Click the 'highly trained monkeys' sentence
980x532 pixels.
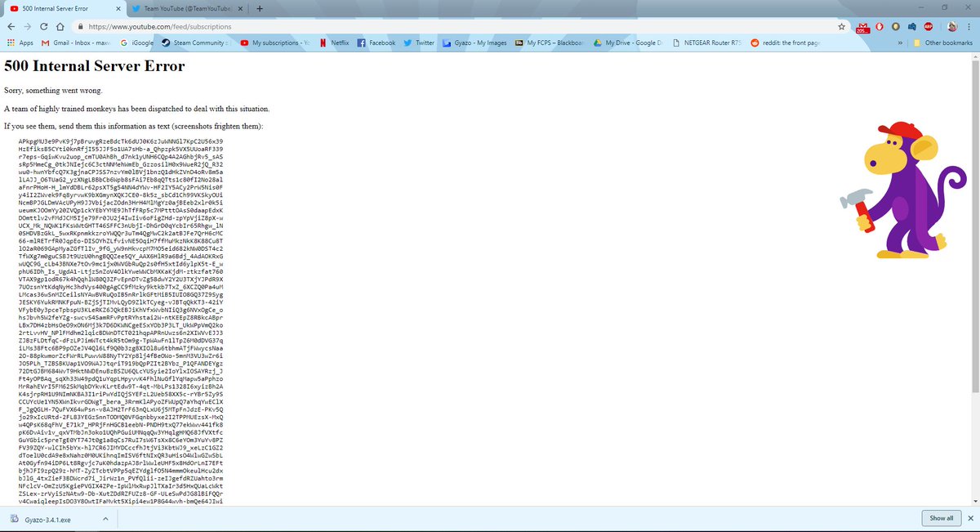(x=136, y=109)
